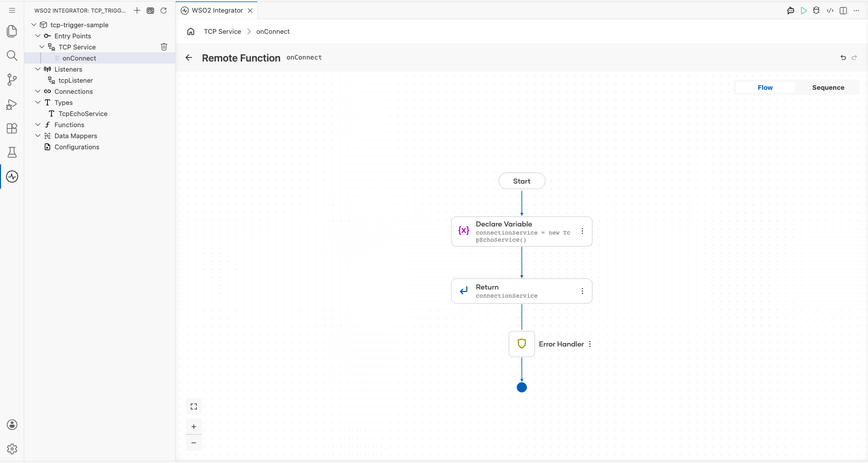
Task: Click TCP Service in the breadcrumb
Action: (223, 31)
